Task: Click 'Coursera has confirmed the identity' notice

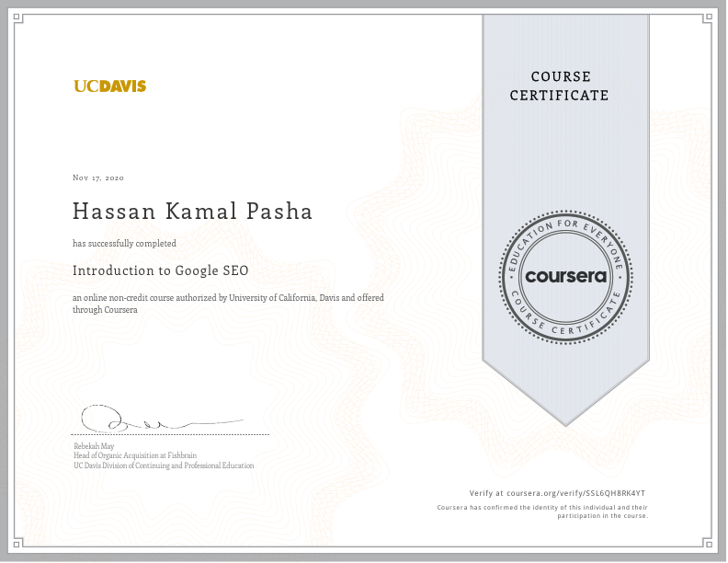Action: point(542,508)
